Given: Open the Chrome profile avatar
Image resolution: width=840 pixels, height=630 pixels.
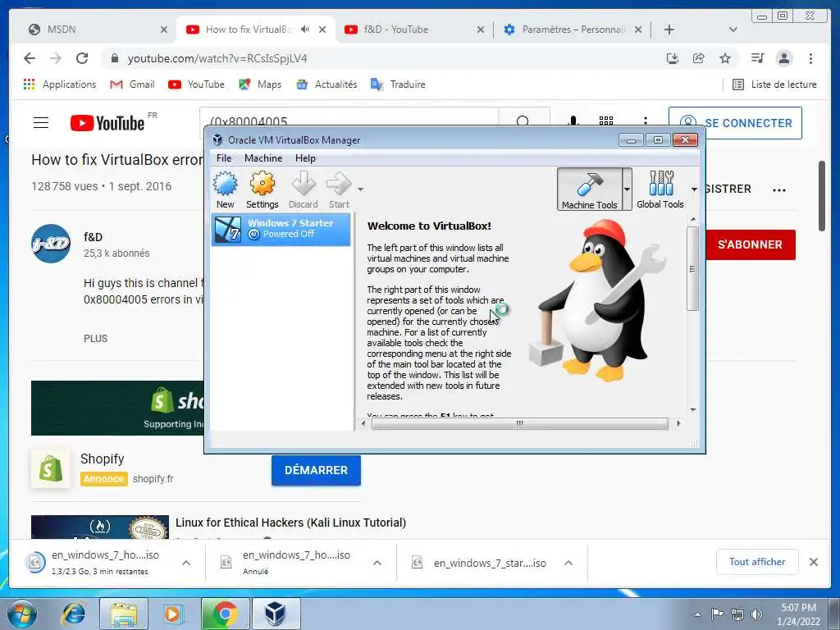Looking at the screenshot, I should click(783, 58).
